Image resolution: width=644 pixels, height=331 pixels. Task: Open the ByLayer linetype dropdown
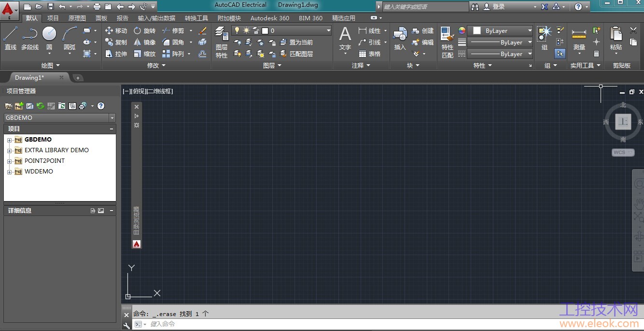click(x=500, y=54)
